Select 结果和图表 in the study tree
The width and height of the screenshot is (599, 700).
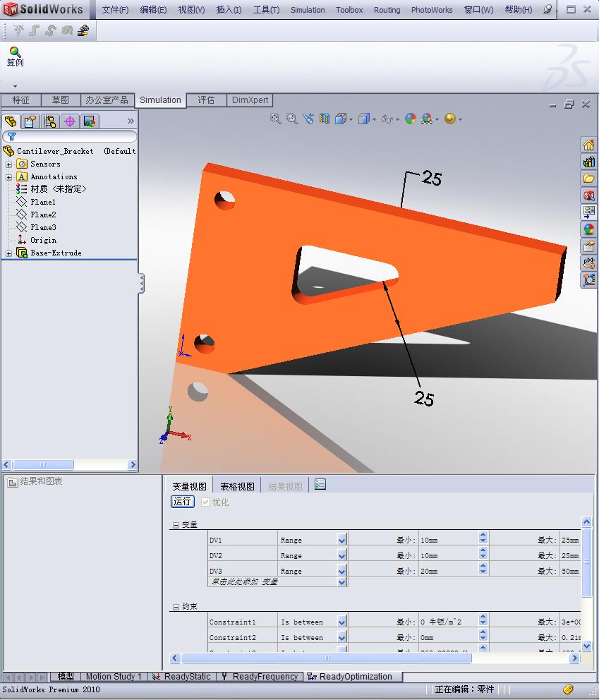click(35, 482)
